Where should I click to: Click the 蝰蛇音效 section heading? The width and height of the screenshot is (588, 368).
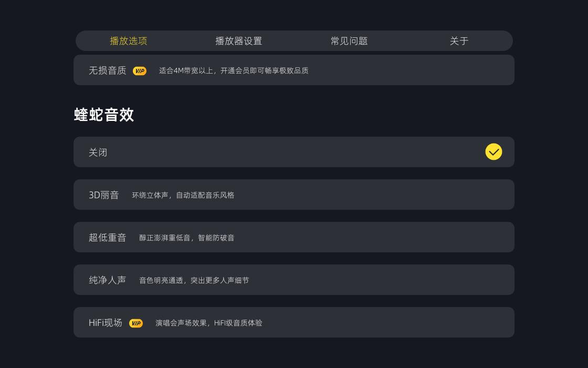103,115
